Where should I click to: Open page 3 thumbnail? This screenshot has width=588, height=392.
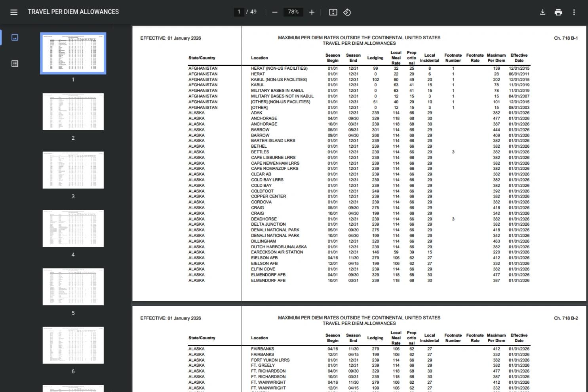(73, 170)
